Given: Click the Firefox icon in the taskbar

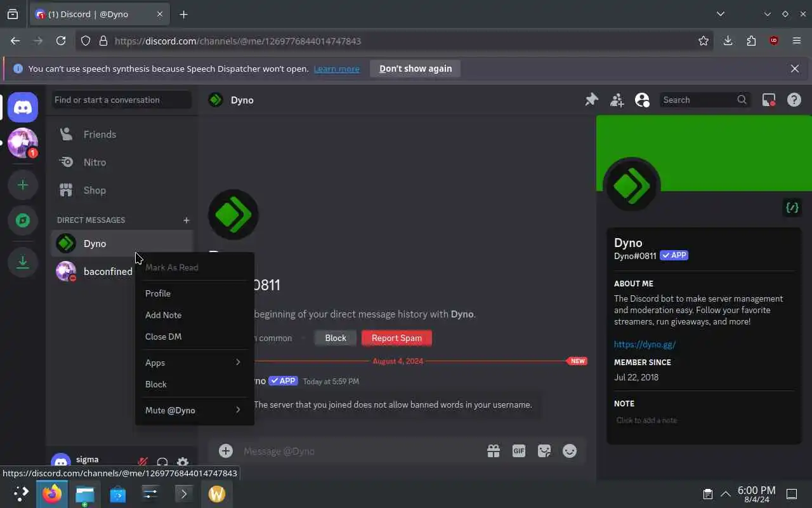Looking at the screenshot, I should (x=52, y=493).
